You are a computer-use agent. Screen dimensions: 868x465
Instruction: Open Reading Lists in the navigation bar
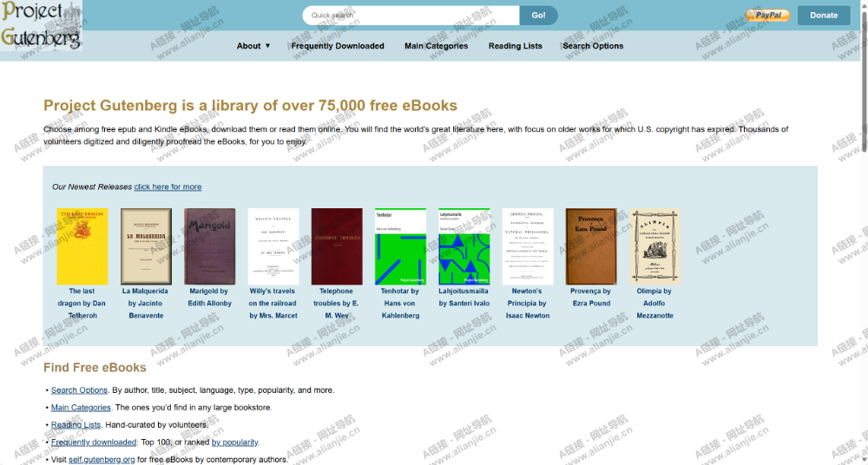pyautogui.click(x=516, y=46)
